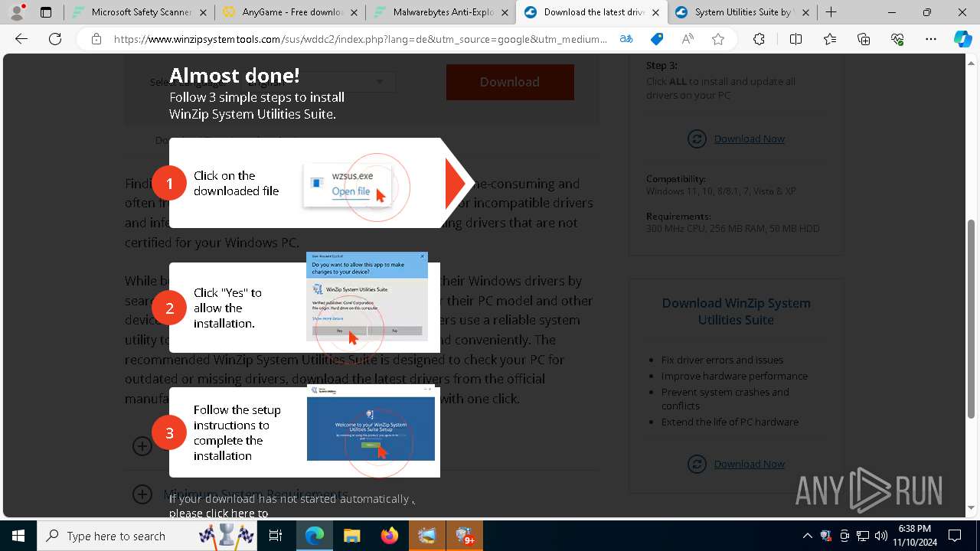Click the wzsus.exe Open file thumbnail

pos(348,184)
